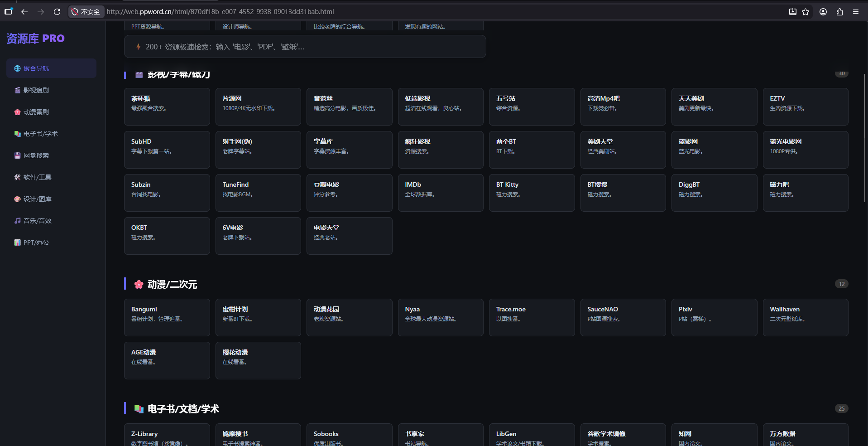Go to 电子书/学术 sidebar section

pyautogui.click(x=51, y=134)
